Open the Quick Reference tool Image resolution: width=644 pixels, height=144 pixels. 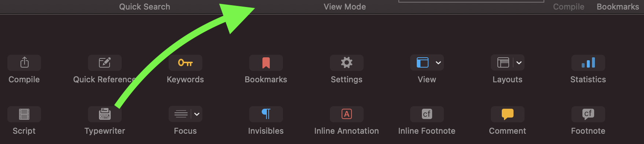click(105, 62)
